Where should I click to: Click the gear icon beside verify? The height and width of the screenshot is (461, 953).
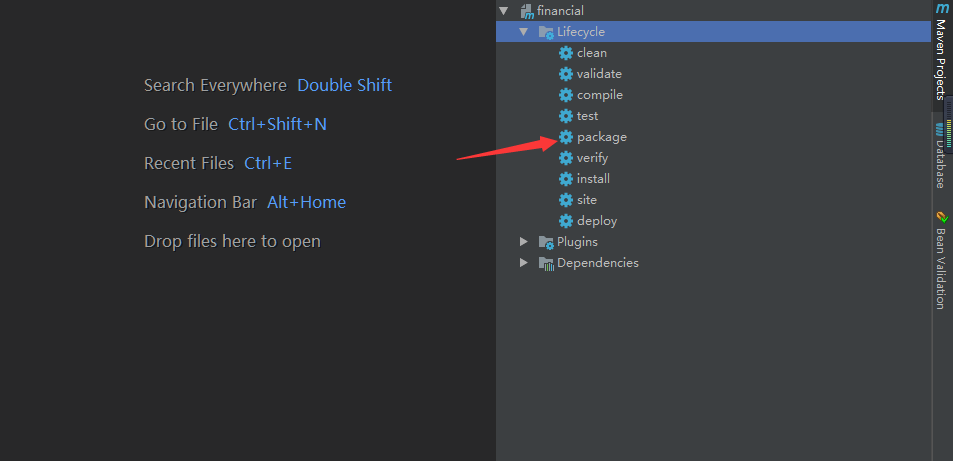[x=566, y=158]
